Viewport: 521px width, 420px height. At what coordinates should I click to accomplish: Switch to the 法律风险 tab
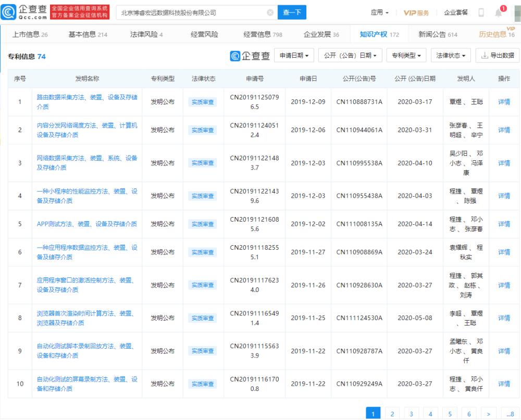coord(146,34)
